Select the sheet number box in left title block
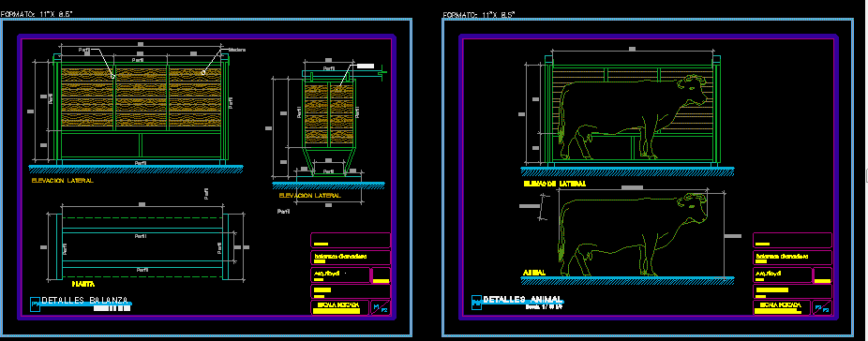The width and height of the screenshot is (868, 341). click(381, 308)
